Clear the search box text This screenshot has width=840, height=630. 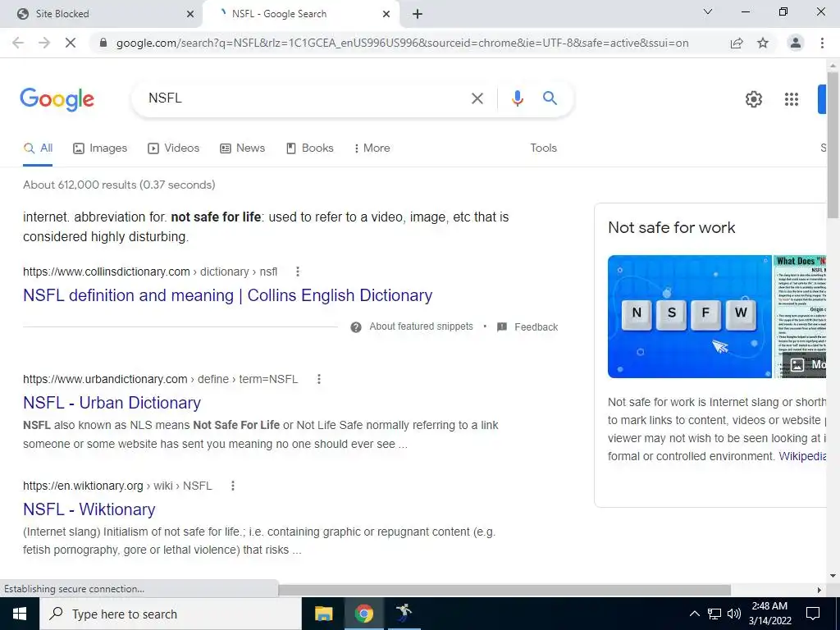coord(477,98)
